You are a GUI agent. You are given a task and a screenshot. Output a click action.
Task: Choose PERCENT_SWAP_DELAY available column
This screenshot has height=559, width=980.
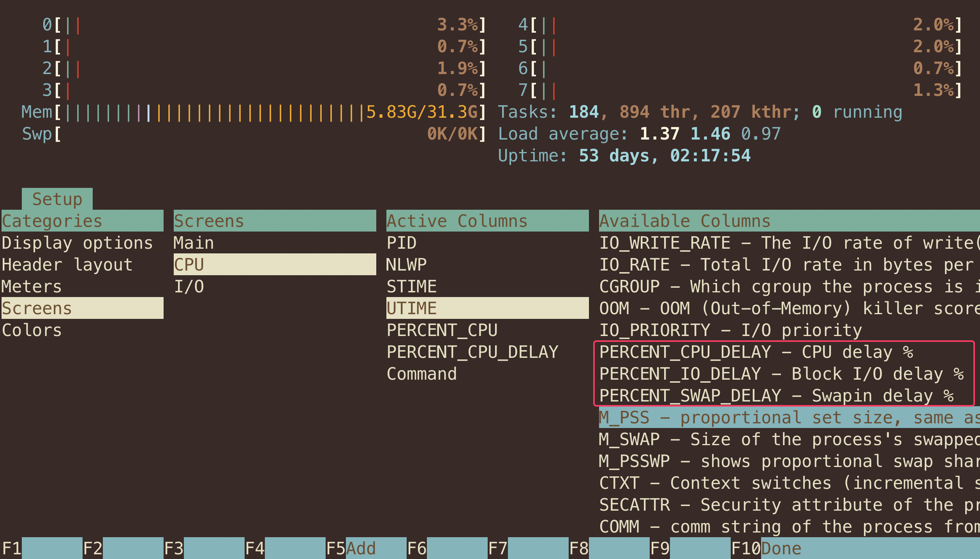pos(789,396)
